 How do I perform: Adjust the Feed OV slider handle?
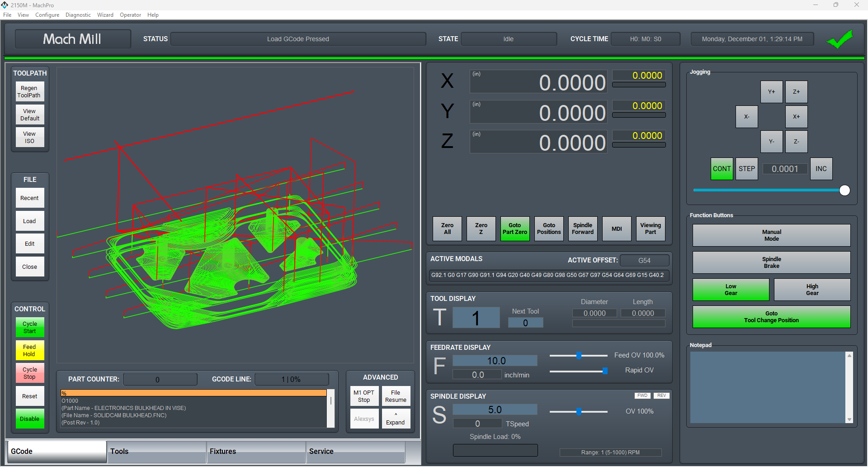[x=579, y=356]
